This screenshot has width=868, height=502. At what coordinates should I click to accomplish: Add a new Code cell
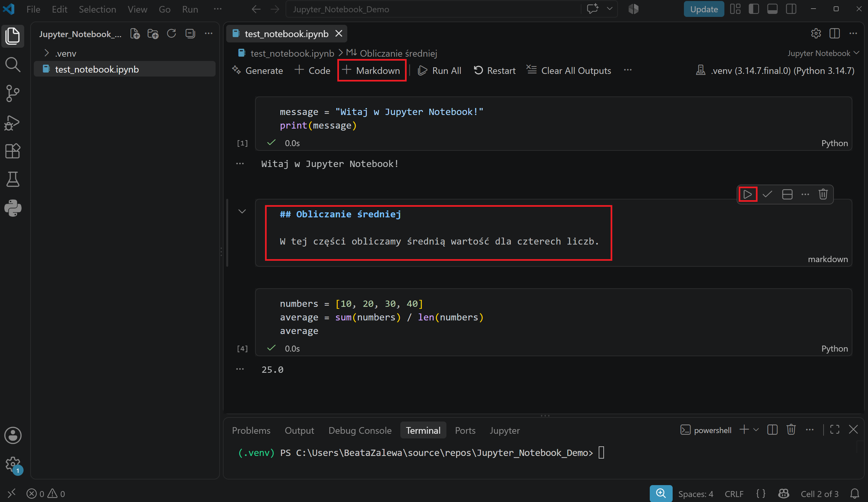312,71
